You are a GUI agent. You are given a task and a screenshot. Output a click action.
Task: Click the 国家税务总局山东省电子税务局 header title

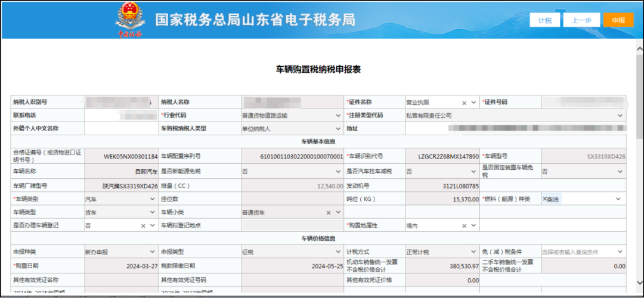pos(255,20)
